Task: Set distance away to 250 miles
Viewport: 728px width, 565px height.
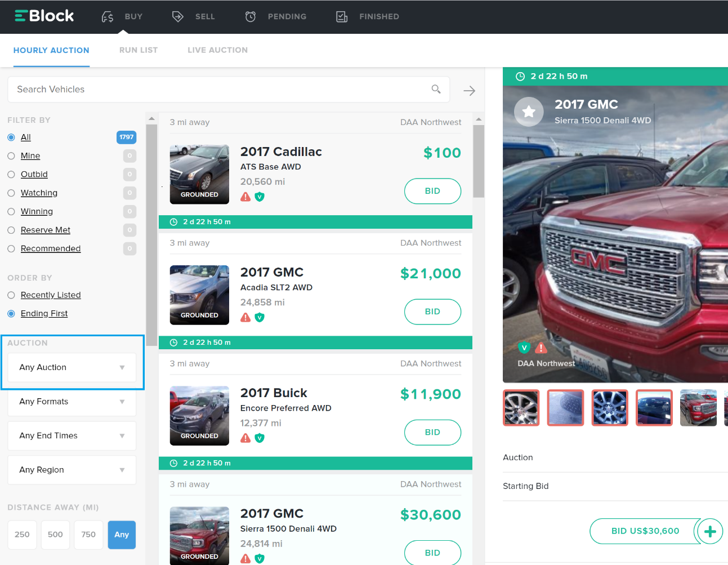Action: 22,535
